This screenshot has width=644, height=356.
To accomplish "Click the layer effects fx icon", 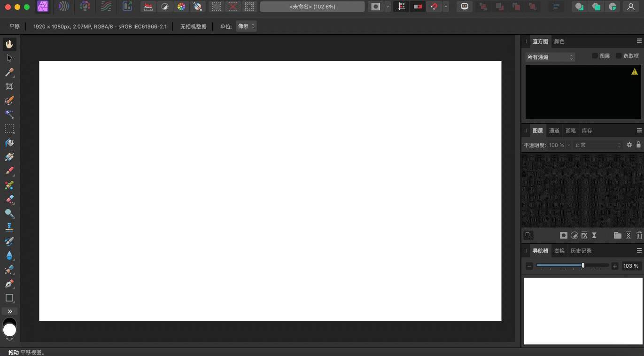I will [x=584, y=235].
